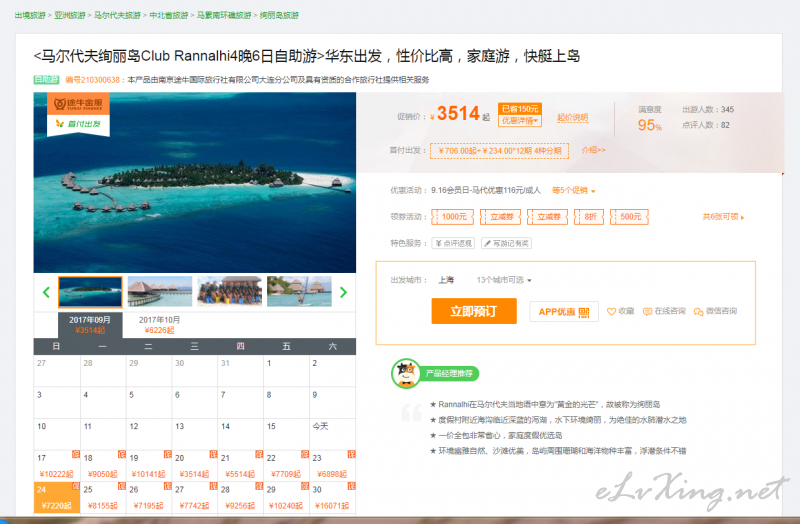The image size is (800, 524).
Task: Go to 绚丽岛旅游 breadcrumb
Action: 279,15
